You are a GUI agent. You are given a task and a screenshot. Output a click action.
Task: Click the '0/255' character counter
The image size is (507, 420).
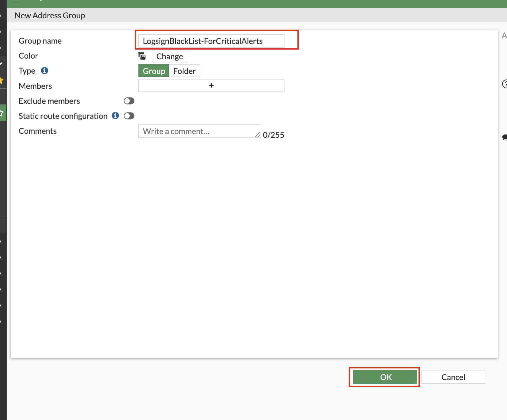(x=273, y=135)
